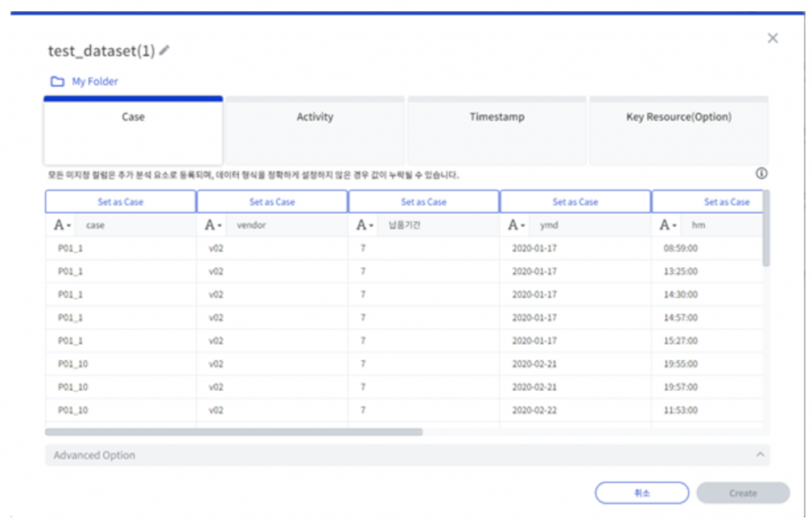Open data type dropdown for 납품기간 column

click(365, 225)
